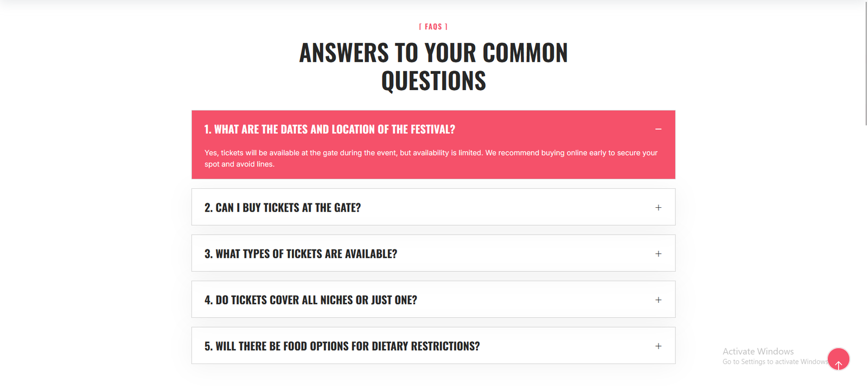Open 'Will there be food options for dietary restrictions?'
Viewport: 868px width, 388px height.
click(x=342, y=346)
